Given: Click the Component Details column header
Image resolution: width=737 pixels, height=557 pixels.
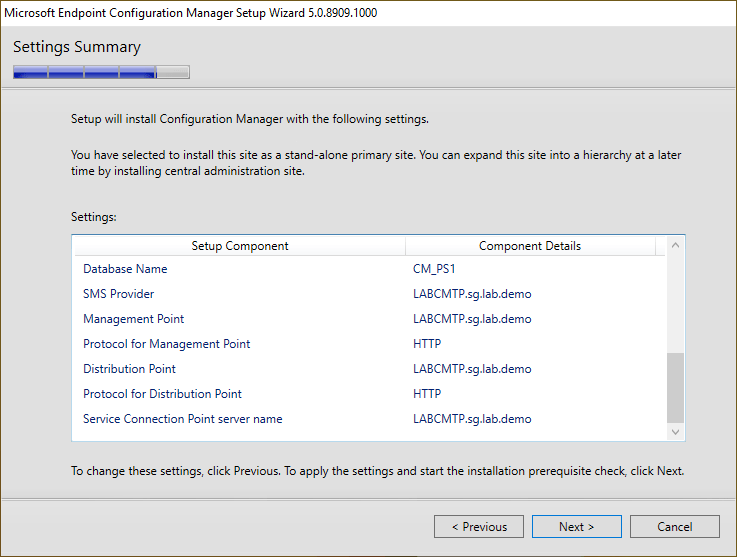Looking at the screenshot, I should (529, 246).
